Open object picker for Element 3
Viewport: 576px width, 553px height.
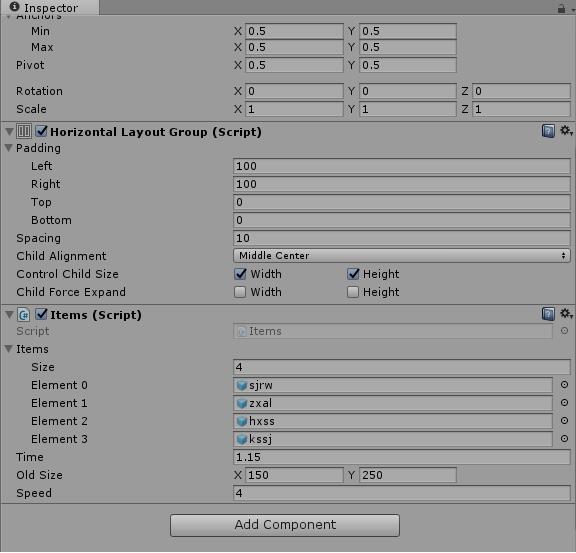[x=564, y=438]
